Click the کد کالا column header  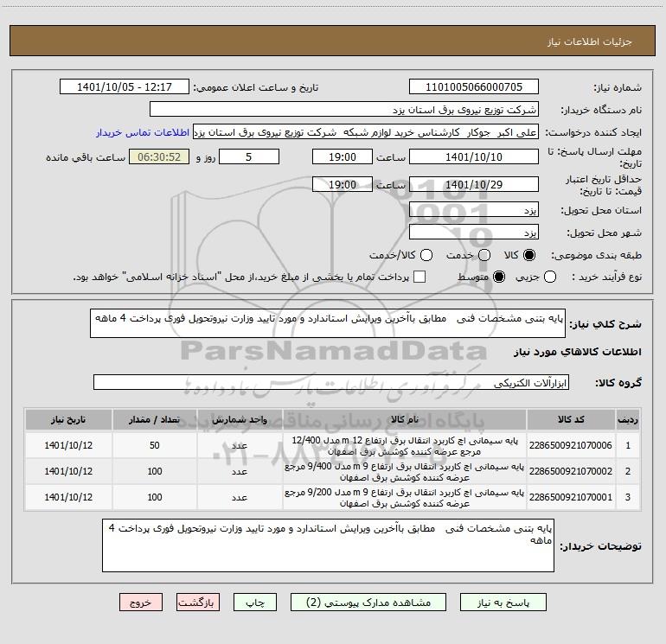571,419
